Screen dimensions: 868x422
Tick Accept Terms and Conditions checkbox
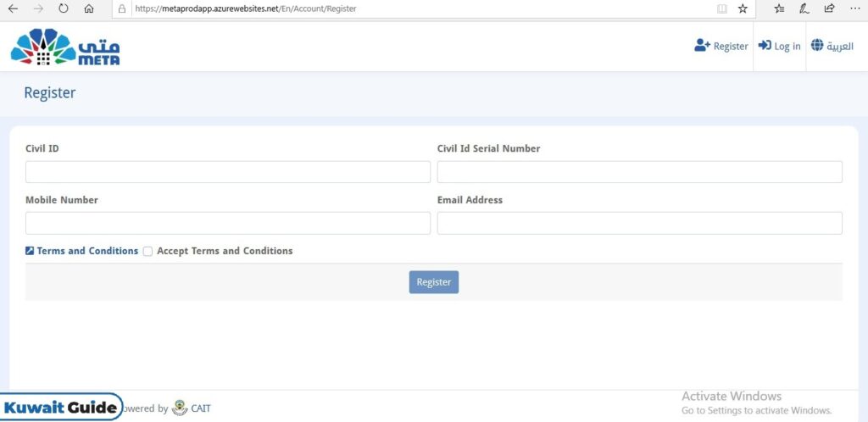point(147,251)
